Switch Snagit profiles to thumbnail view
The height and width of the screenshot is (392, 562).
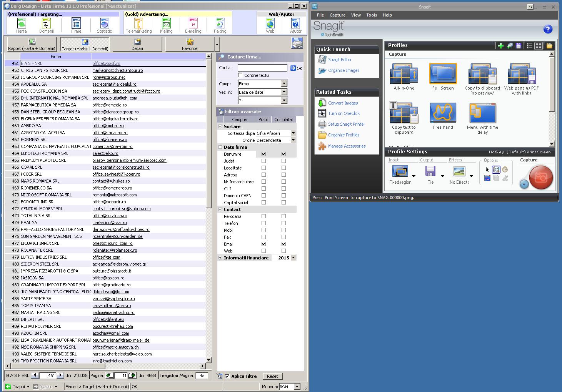[x=539, y=46]
